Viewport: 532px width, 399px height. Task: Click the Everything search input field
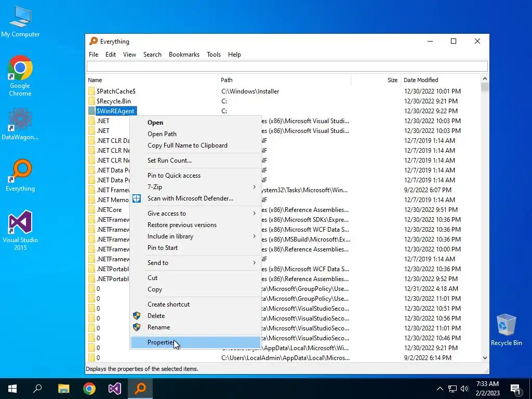point(287,66)
